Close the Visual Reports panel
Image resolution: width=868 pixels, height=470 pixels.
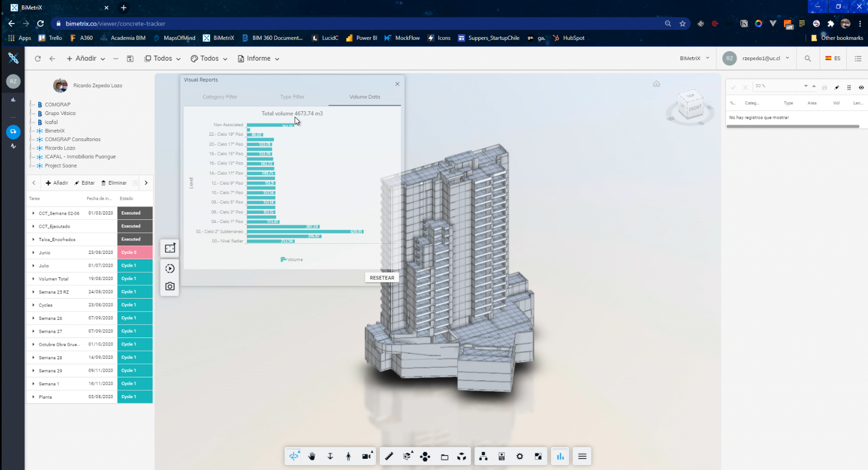coord(397,84)
